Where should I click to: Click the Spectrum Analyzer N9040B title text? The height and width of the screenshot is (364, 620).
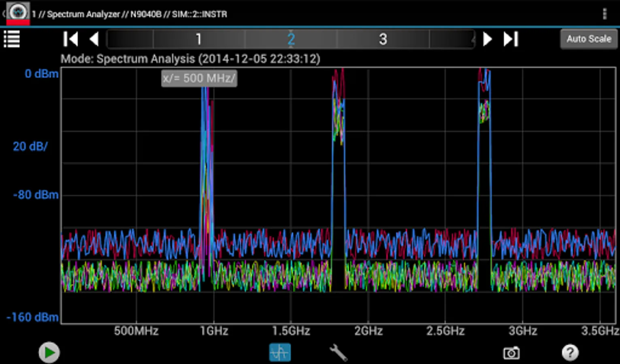[130, 14]
